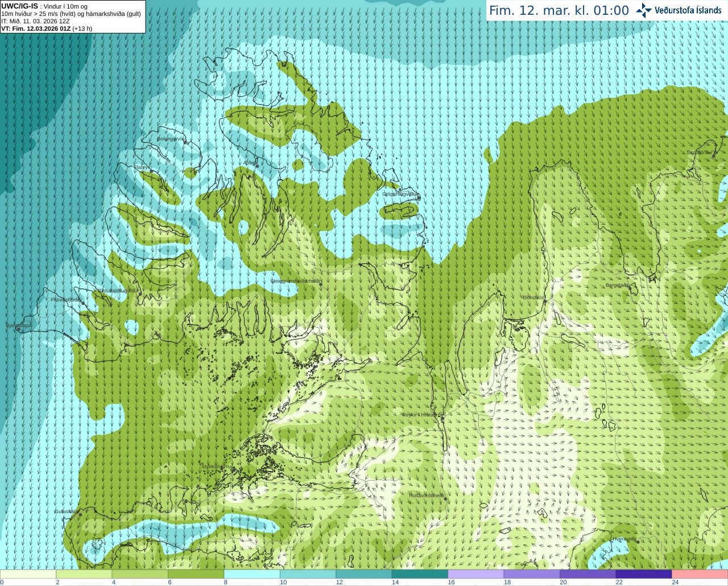Image resolution: width=728 pixels, height=586 pixels.
Task: Select the above-24 m/s pink legend swatch
Action: (x=700, y=573)
